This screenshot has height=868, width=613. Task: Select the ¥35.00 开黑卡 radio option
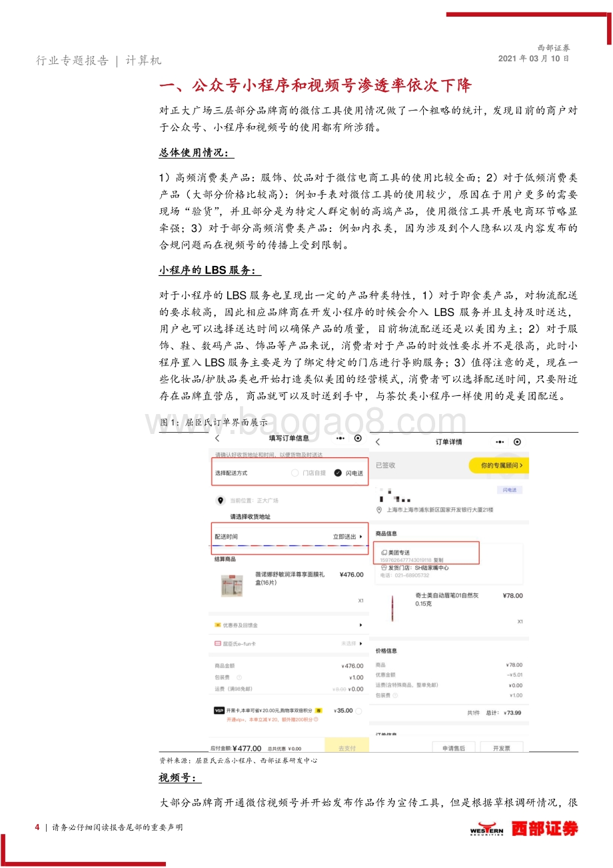tap(360, 711)
